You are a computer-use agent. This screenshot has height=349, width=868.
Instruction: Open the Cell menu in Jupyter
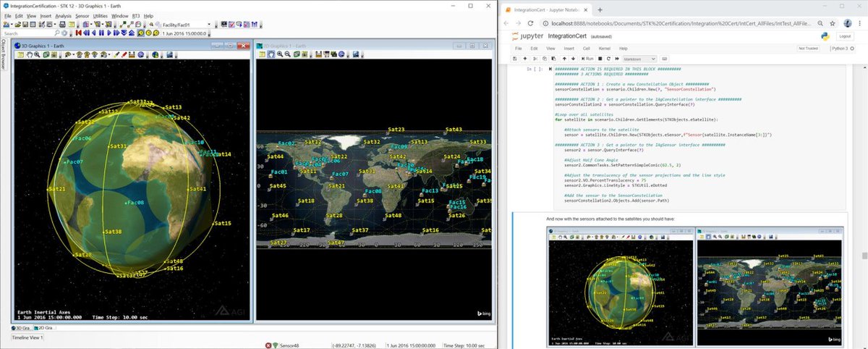coord(587,49)
